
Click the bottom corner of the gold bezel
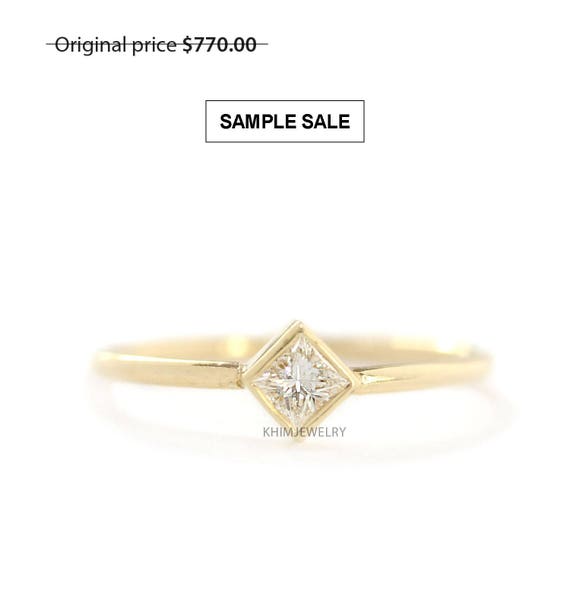click(x=299, y=435)
